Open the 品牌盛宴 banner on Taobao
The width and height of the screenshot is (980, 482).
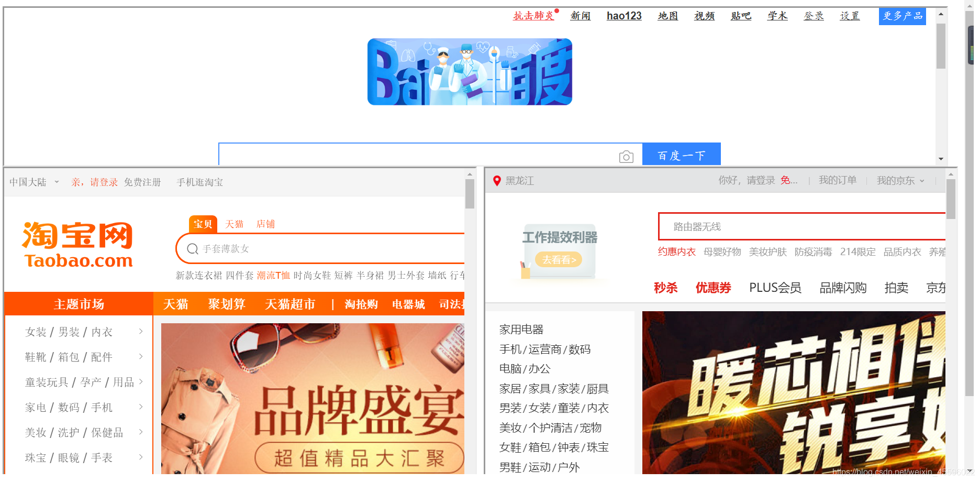(x=313, y=399)
